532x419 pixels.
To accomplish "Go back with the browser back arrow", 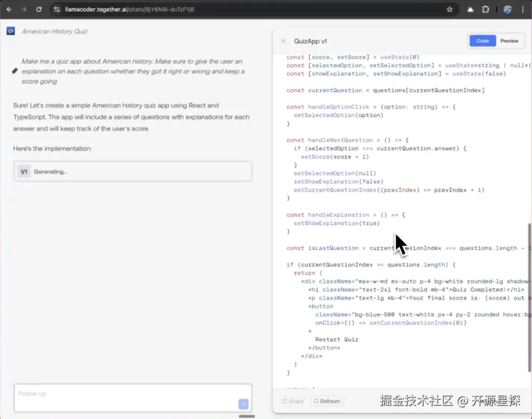I will tap(9, 9).
